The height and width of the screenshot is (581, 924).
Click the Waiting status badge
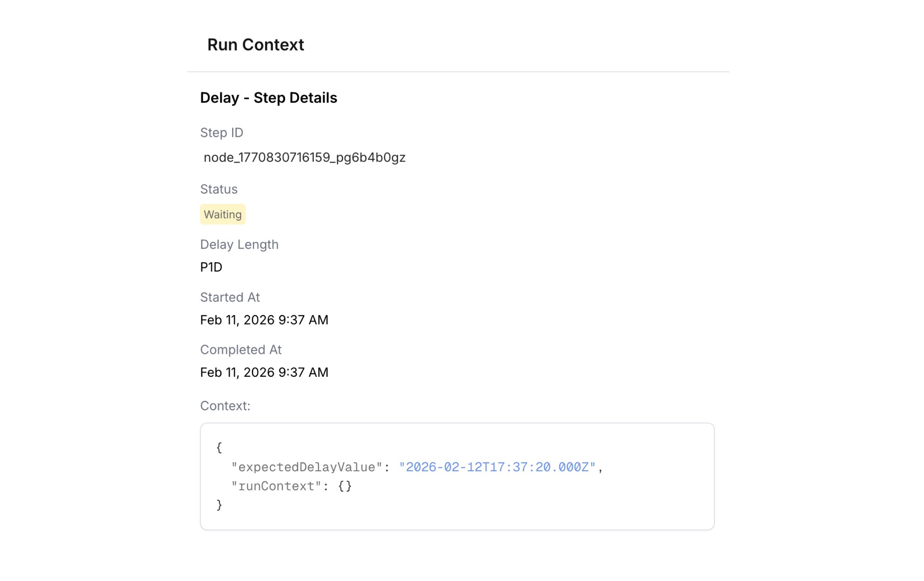[x=223, y=214]
